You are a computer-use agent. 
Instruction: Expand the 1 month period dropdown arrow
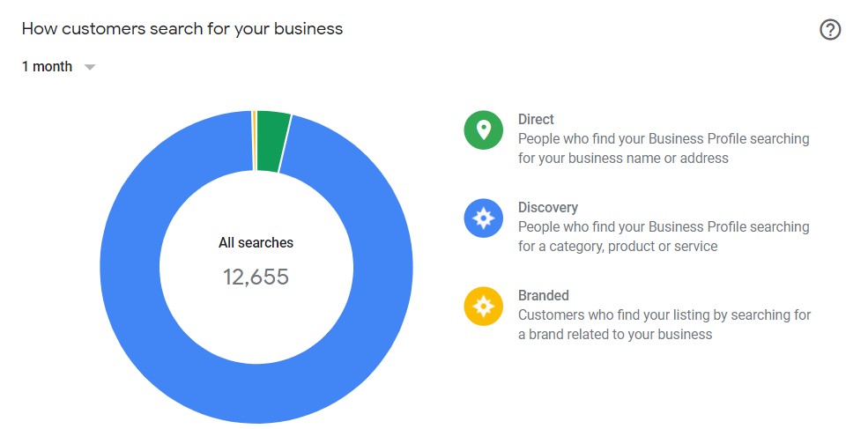(90, 68)
